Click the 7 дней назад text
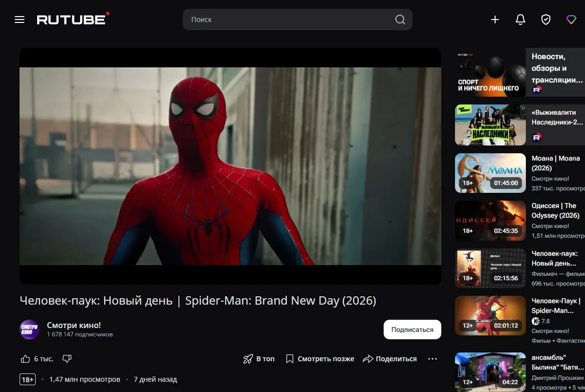This screenshot has width=585, height=392. click(155, 379)
